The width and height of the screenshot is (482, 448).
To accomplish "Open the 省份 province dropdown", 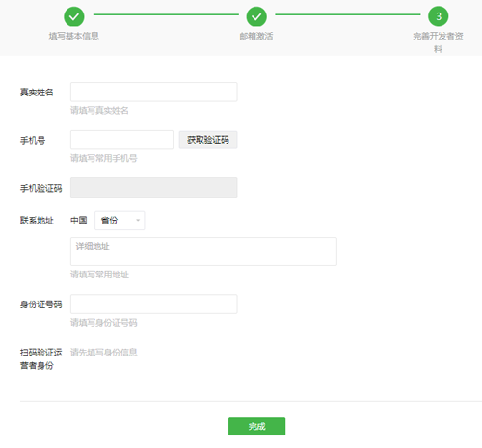I will click(120, 221).
